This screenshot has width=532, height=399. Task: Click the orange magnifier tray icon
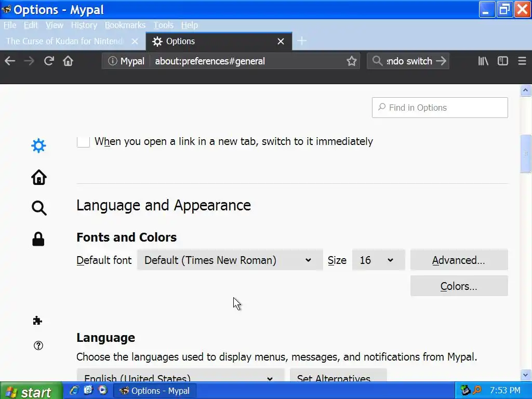[x=477, y=390]
